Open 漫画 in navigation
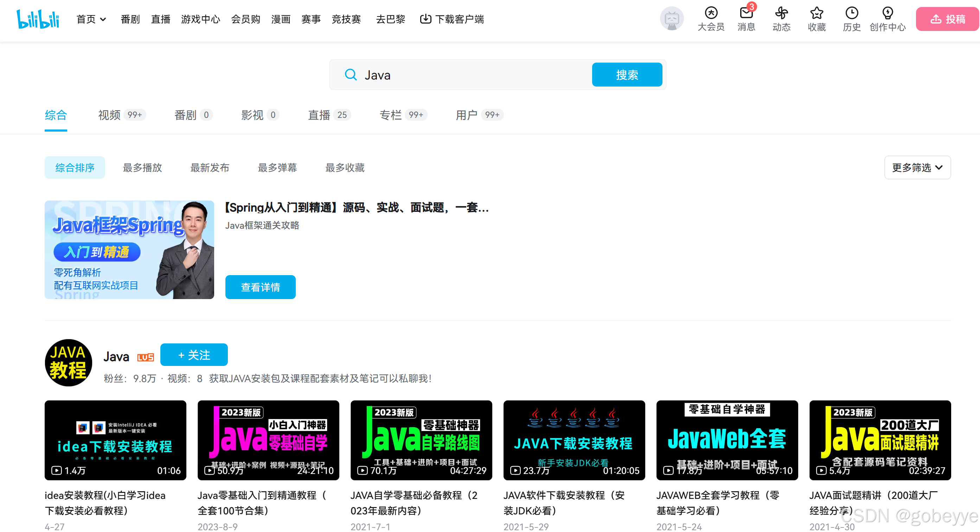Viewport: 980px width, 532px height. click(281, 19)
